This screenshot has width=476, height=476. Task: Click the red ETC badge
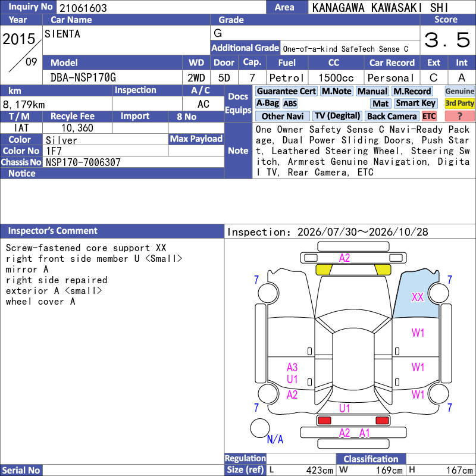tap(429, 116)
